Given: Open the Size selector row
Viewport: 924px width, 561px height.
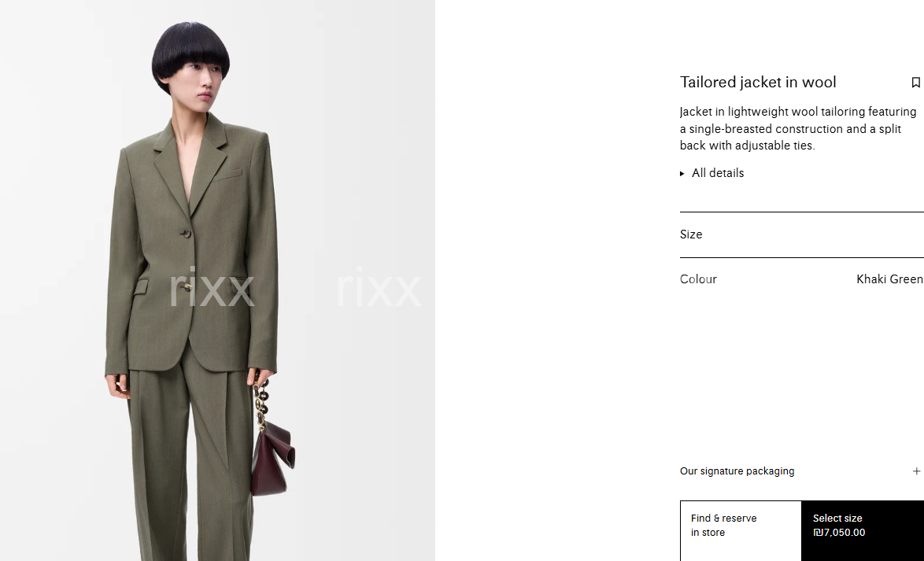Looking at the screenshot, I should 801,234.
